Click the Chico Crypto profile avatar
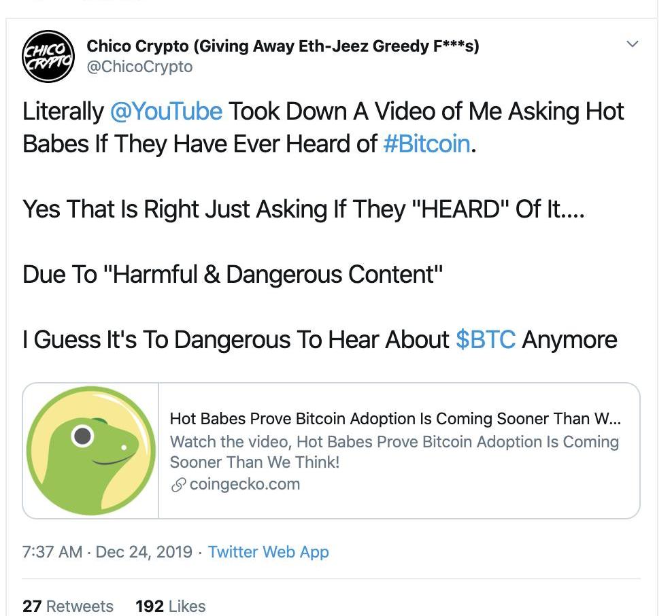Viewport: 672px width, 616px height. point(48,57)
